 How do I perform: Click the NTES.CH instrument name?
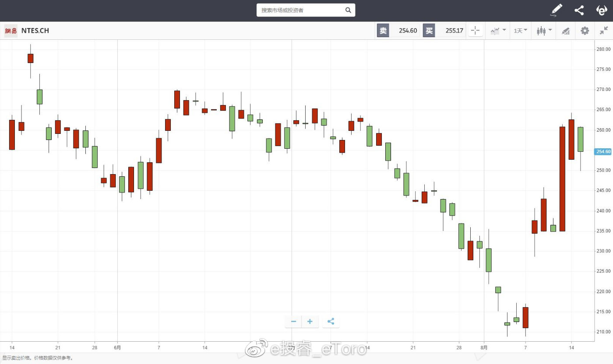point(35,31)
